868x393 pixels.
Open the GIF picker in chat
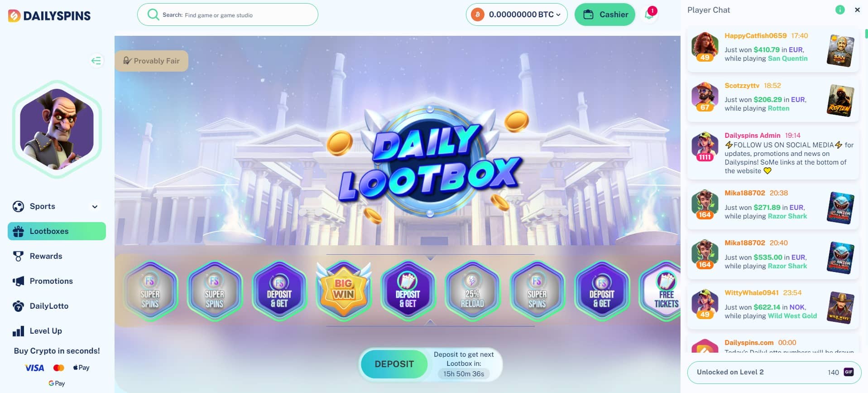pyautogui.click(x=849, y=372)
